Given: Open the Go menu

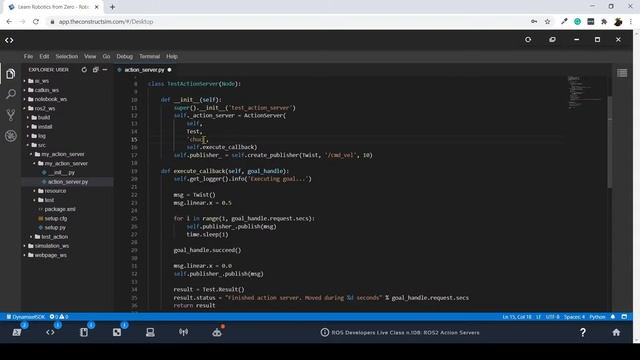Looking at the screenshot, I should point(106,56).
